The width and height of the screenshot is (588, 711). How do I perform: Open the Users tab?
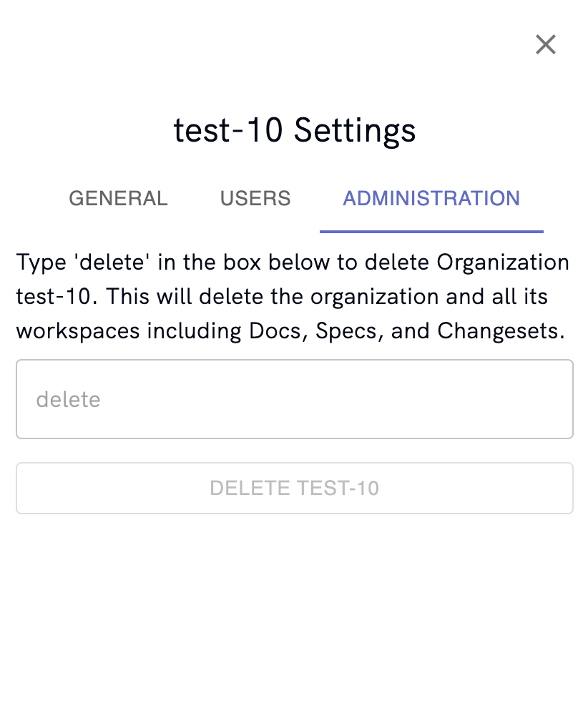pyautogui.click(x=255, y=199)
